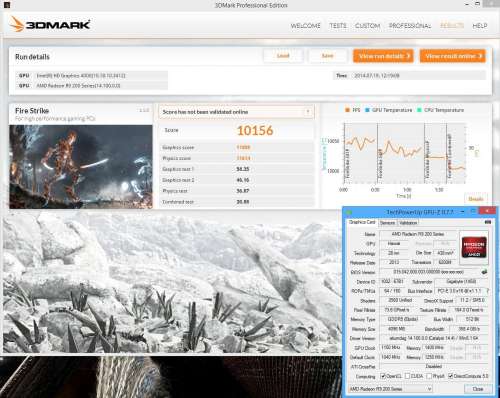Open the AMD Radeon R9 200 Series dropdown
Image resolution: width=500 pixels, height=398 pixels.
click(390, 389)
